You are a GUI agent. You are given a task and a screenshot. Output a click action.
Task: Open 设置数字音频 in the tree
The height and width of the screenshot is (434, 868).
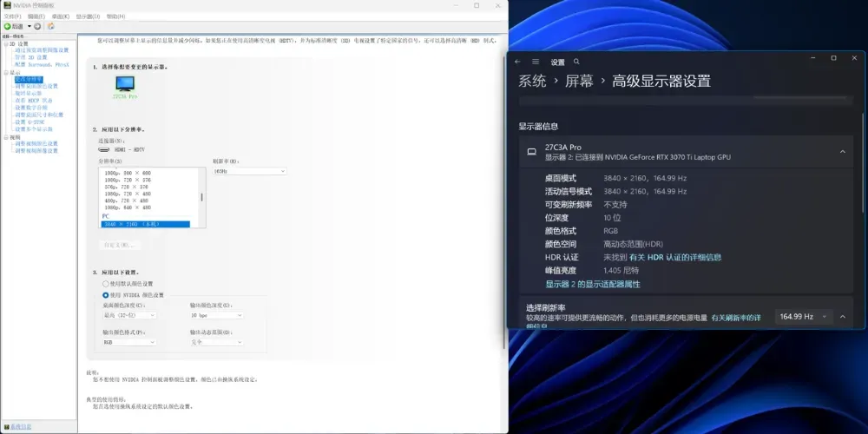click(31, 108)
